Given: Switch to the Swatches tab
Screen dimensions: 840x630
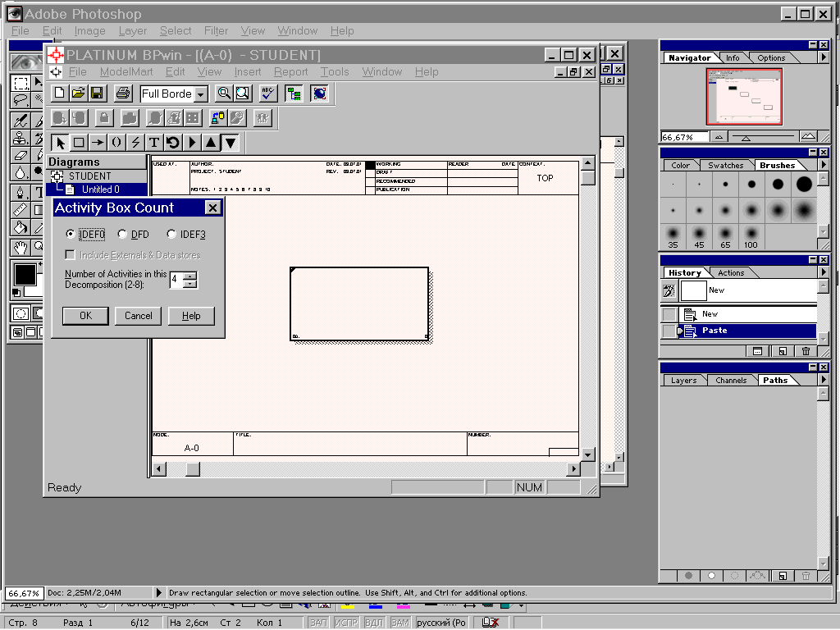Looking at the screenshot, I should [x=725, y=166].
